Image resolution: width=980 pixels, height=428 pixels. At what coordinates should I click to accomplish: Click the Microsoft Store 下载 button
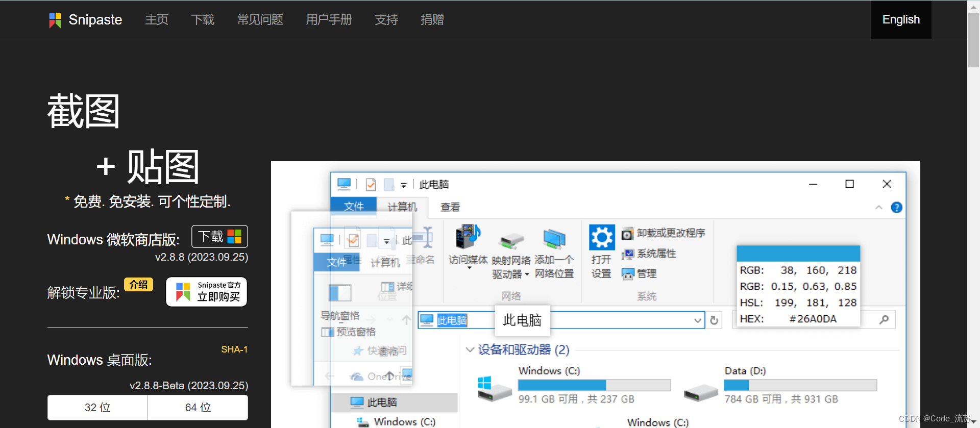pyautogui.click(x=219, y=237)
